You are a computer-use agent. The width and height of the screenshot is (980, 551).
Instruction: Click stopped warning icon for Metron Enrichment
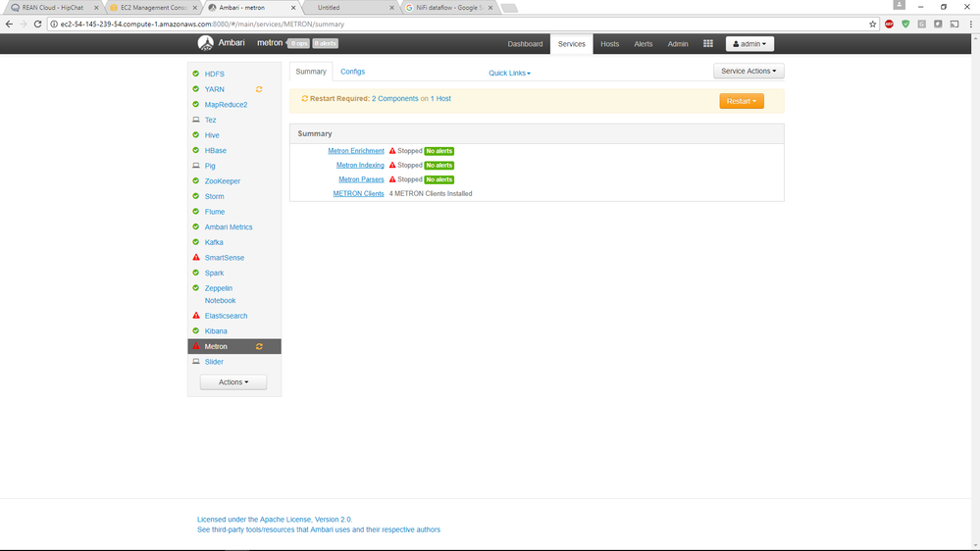tap(392, 151)
